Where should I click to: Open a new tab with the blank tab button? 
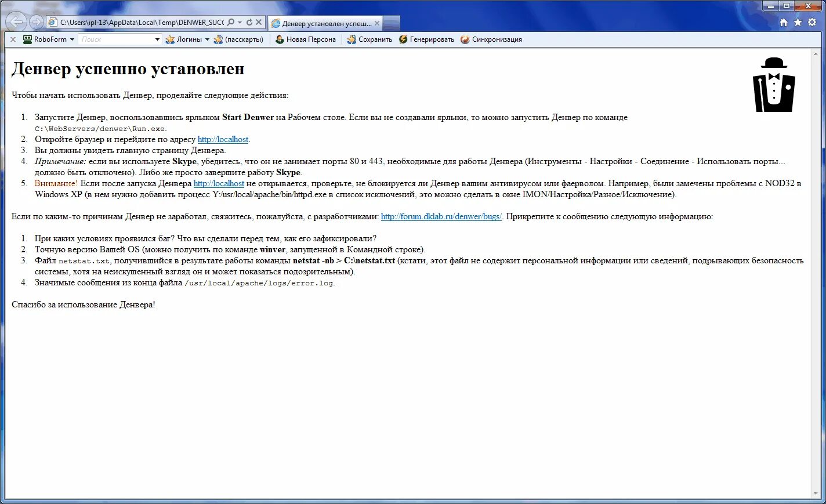(392, 23)
